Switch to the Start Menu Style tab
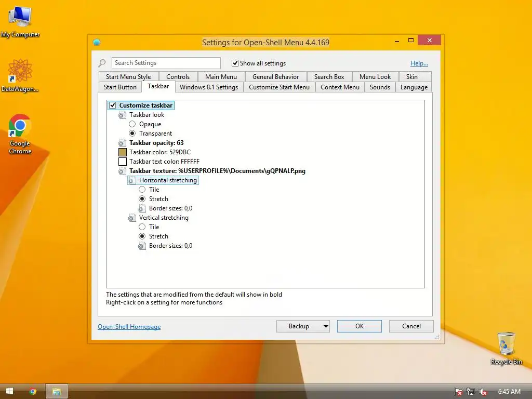This screenshot has width=532, height=399. pyautogui.click(x=128, y=77)
